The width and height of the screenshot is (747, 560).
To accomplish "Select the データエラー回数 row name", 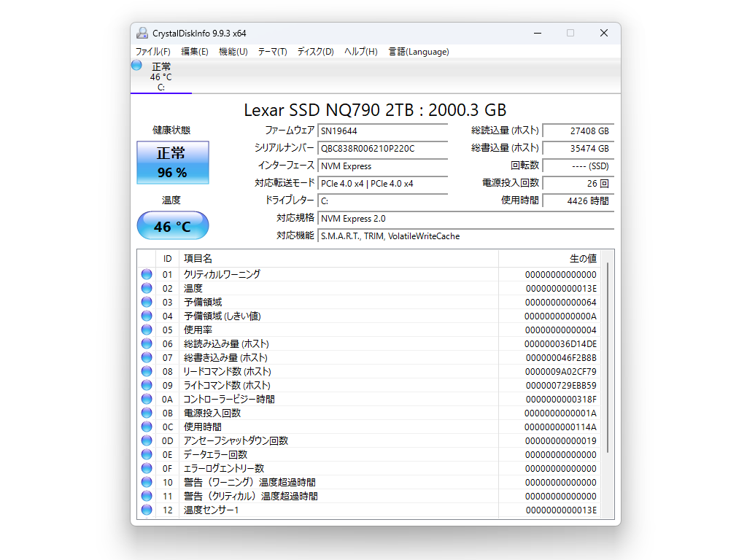I will coord(215,454).
